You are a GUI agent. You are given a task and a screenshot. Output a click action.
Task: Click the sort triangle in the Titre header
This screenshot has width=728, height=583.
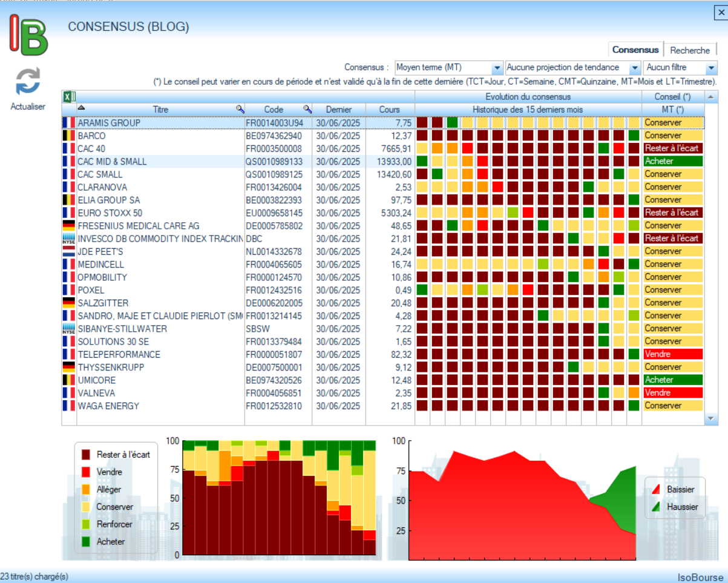coord(82,107)
